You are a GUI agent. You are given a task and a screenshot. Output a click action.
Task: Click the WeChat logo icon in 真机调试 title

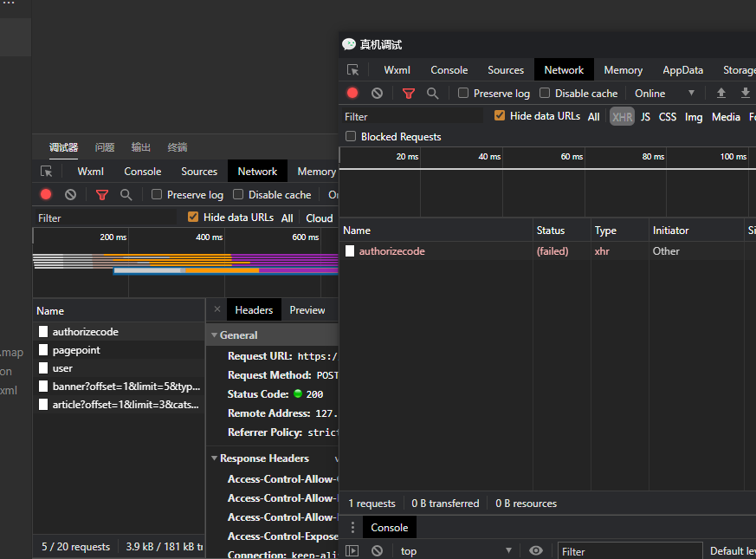349,44
